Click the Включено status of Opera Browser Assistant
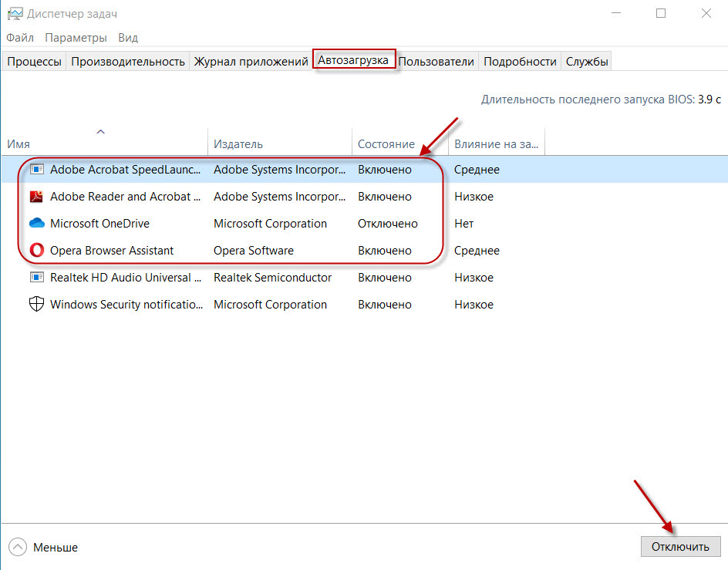728x570 pixels. coord(384,251)
